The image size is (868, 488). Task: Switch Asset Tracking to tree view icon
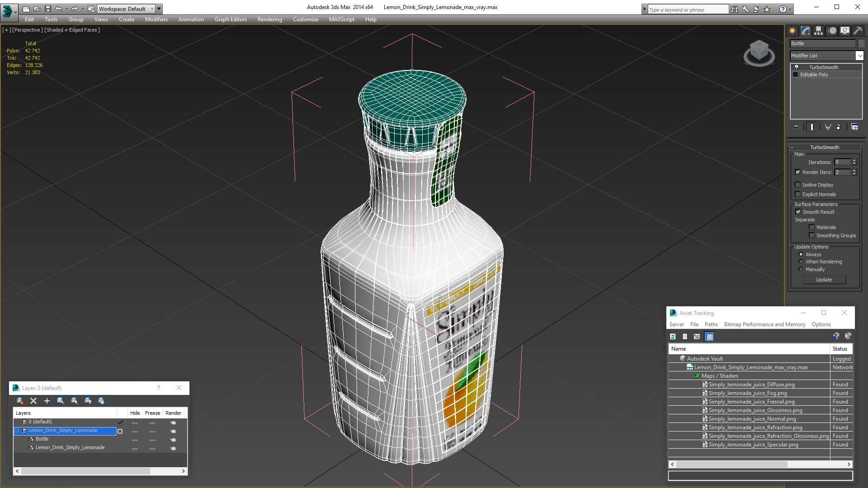point(697,337)
